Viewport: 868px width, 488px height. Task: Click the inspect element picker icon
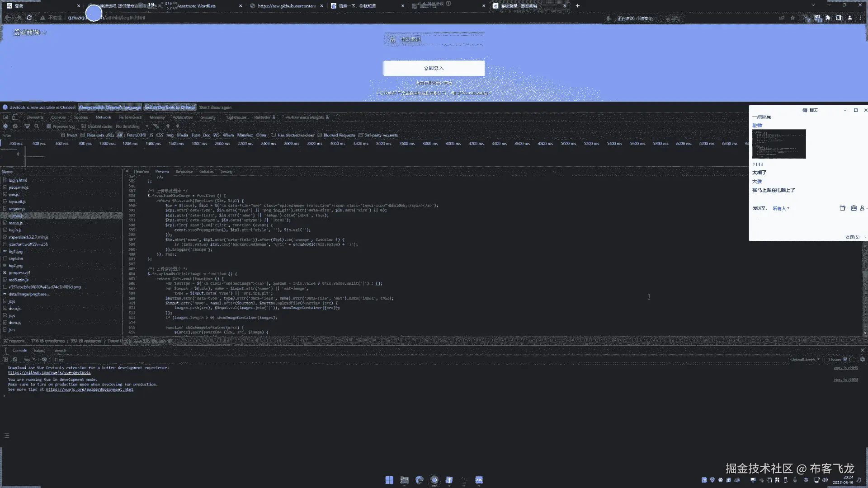coord(5,117)
